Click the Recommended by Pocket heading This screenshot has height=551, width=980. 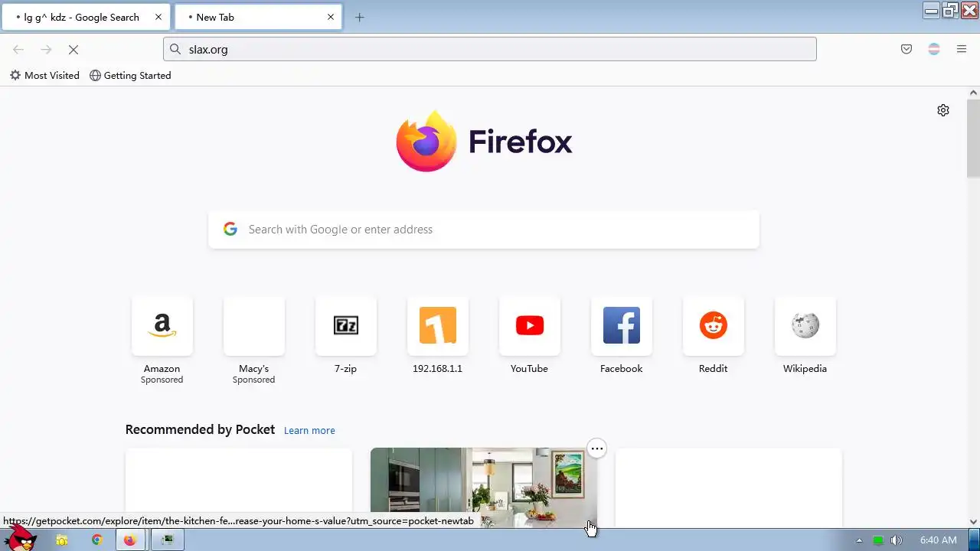200,429
